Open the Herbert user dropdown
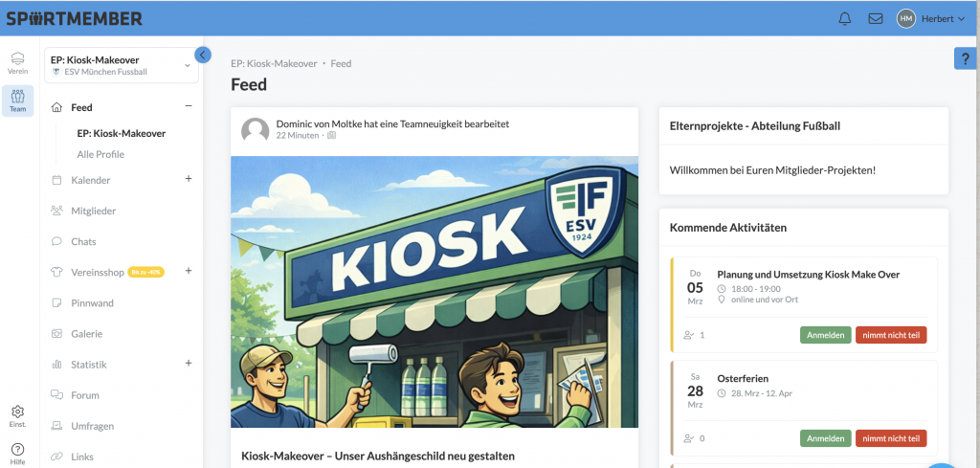980x468 pixels. (x=932, y=19)
